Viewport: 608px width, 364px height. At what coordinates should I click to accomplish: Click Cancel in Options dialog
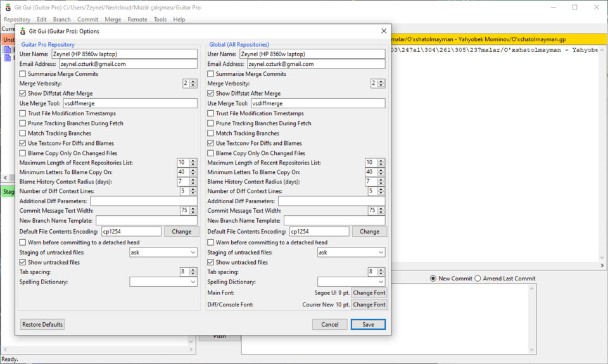coord(329,325)
